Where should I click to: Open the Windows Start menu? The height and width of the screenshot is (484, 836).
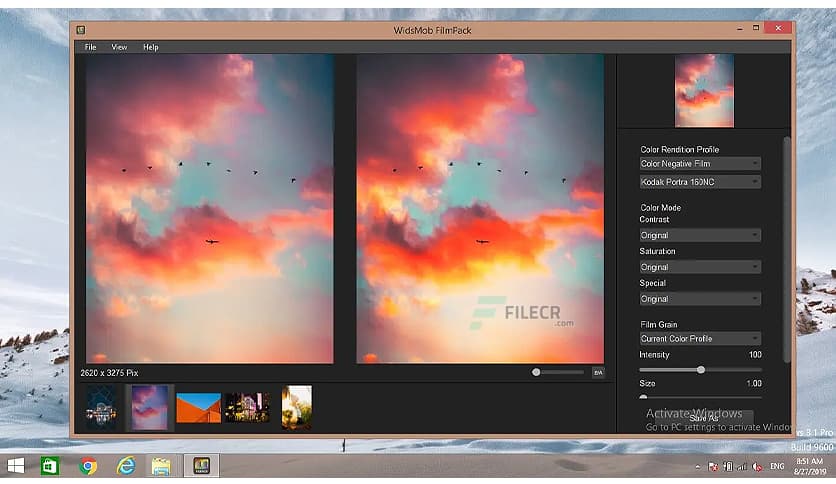pos(15,466)
